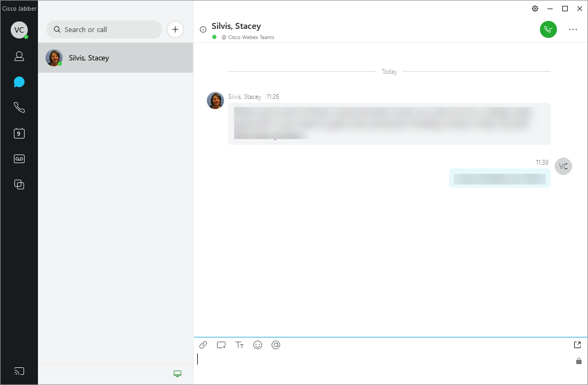Open the Calls phone sidebar icon
Screen dimensions: 588x385
19,107
